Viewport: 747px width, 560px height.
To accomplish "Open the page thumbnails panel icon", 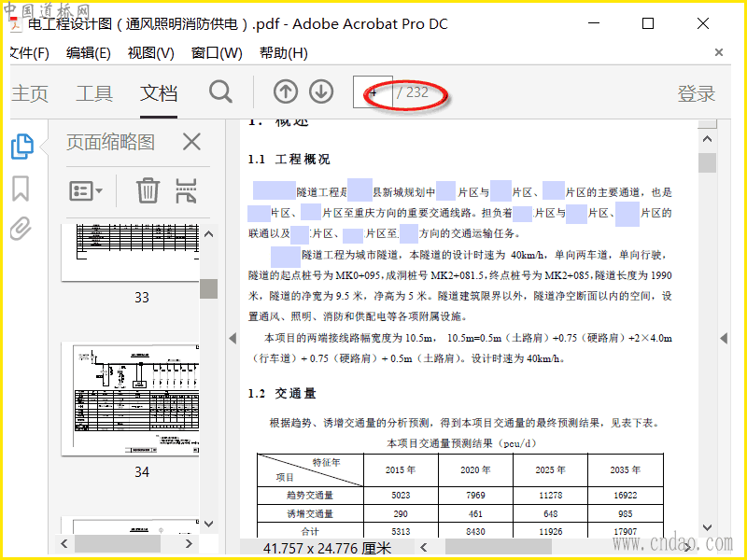I will [x=21, y=146].
